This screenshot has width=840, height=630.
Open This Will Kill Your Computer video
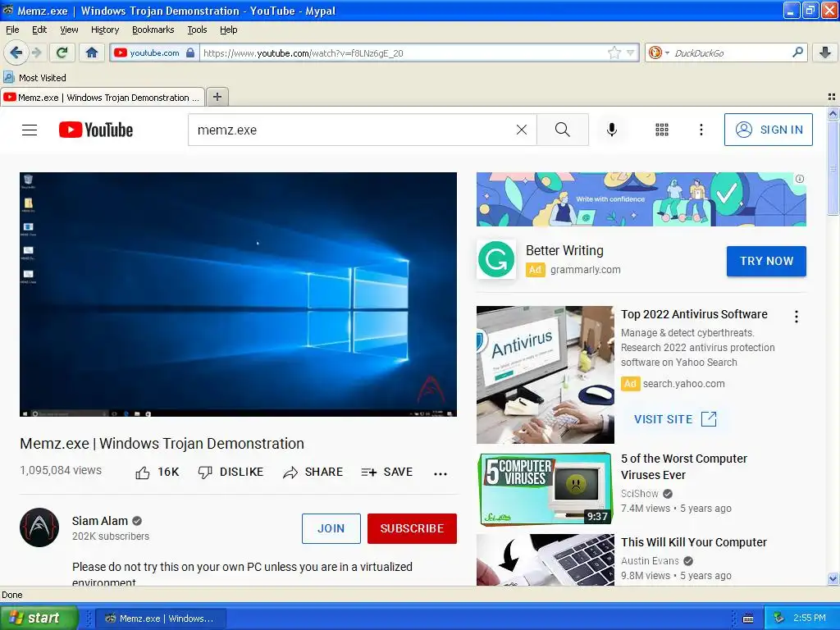694,542
